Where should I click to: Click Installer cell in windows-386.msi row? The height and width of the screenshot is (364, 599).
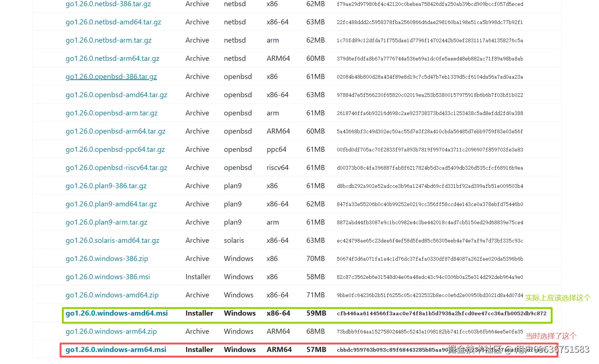(x=198, y=277)
